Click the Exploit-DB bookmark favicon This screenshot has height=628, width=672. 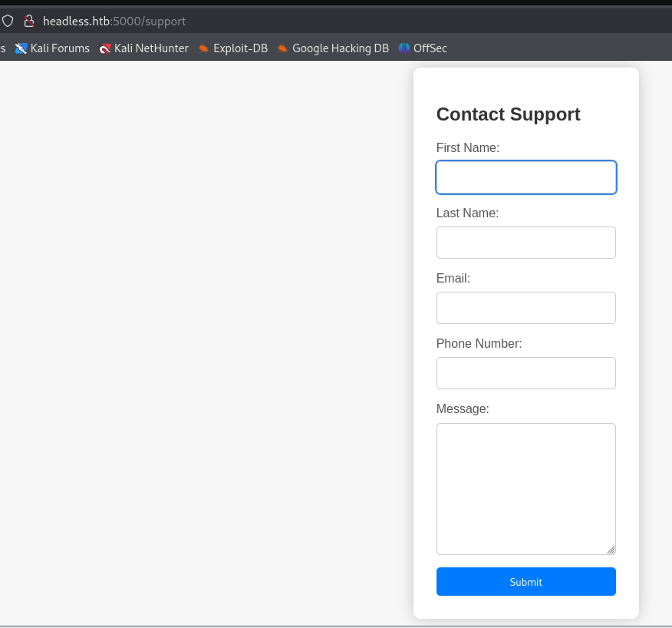[x=203, y=48]
